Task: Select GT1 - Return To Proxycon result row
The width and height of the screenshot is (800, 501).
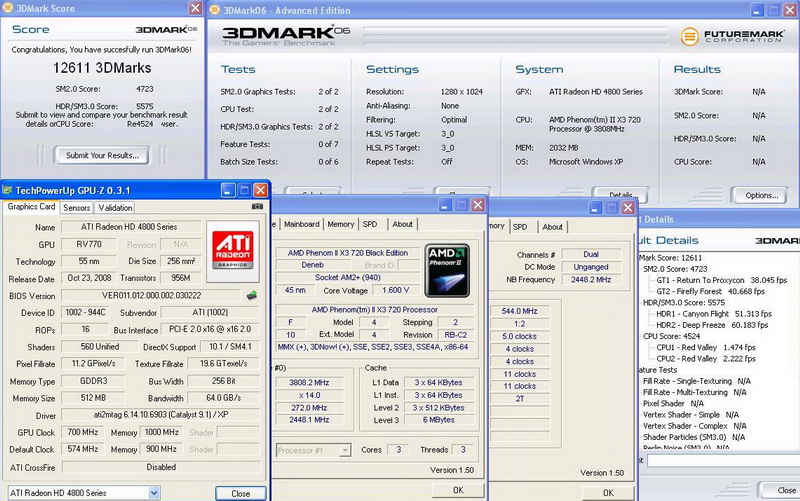Action: [721, 280]
